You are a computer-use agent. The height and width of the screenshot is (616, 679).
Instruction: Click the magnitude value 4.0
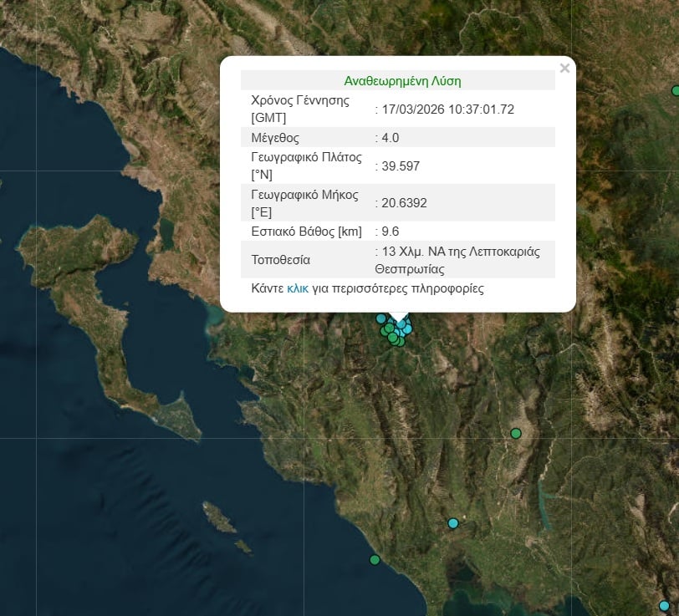(x=390, y=137)
